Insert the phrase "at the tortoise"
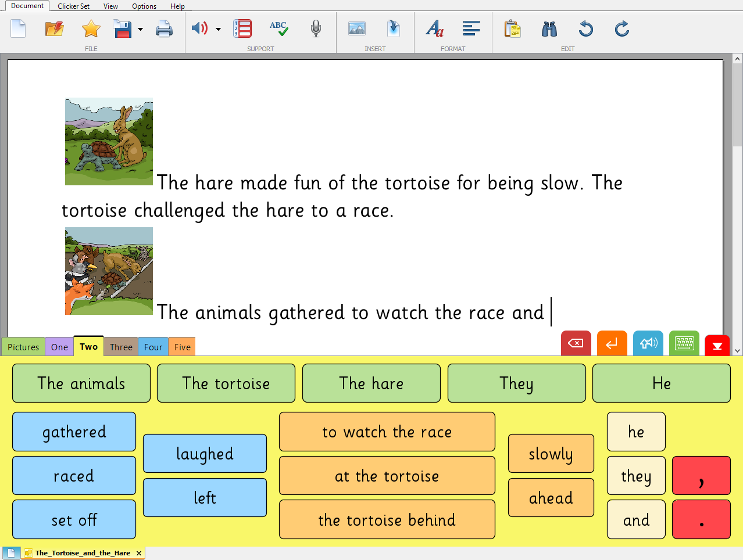 coord(387,476)
